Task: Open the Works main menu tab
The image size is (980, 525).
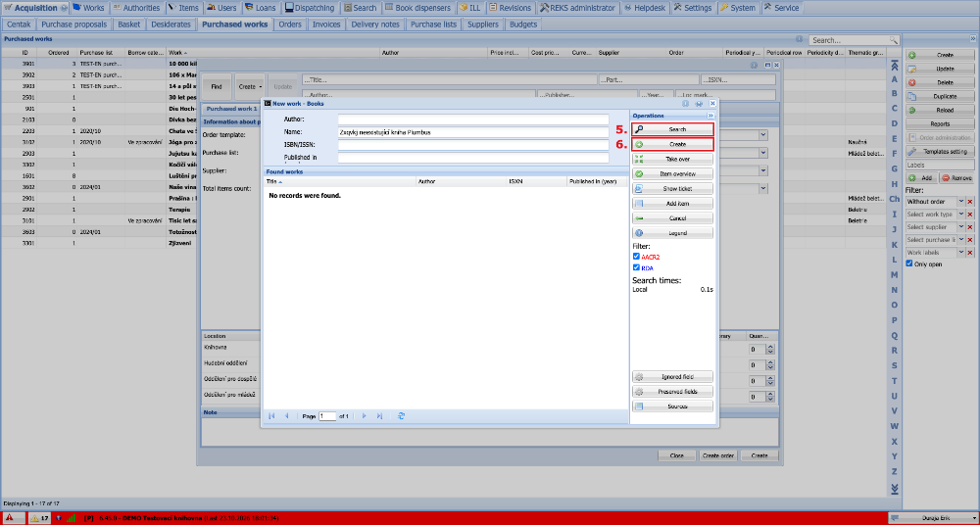Action: (89, 8)
